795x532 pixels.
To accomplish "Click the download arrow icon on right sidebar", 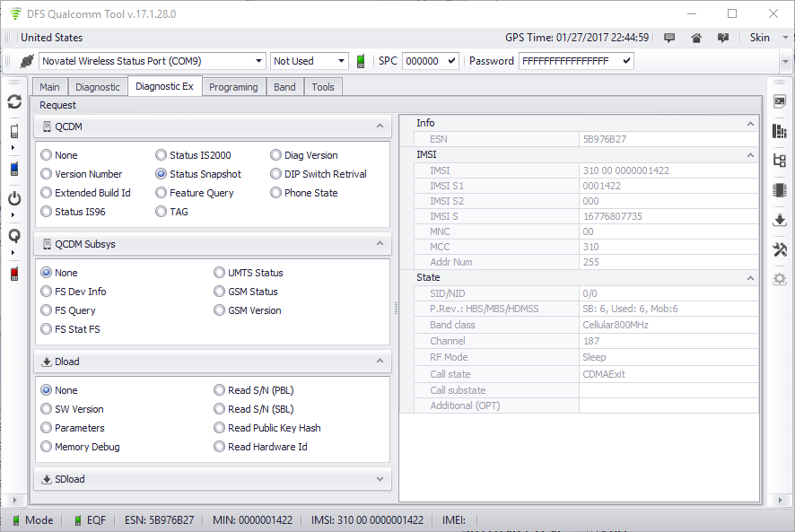I will click(779, 220).
